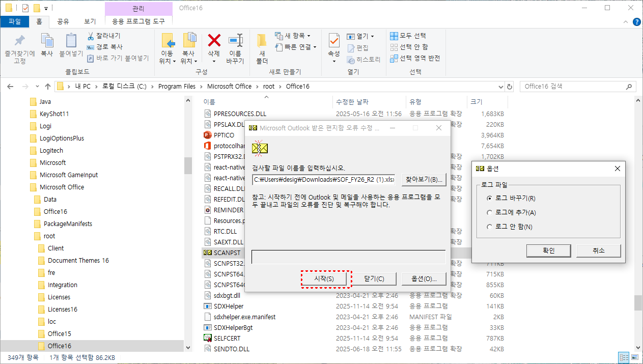This screenshot has width=643, height=364.
Task: Open 옵션(O)... in the repair dialog
Action: [x=424, y=279]
